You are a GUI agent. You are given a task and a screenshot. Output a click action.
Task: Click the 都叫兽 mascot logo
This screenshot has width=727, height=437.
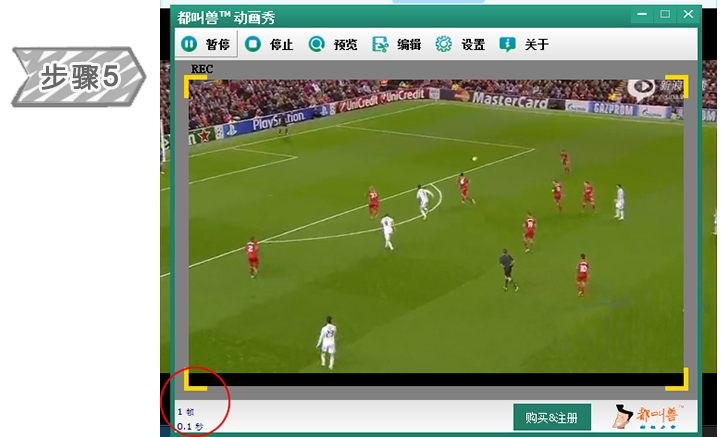[x=649, y=416]
